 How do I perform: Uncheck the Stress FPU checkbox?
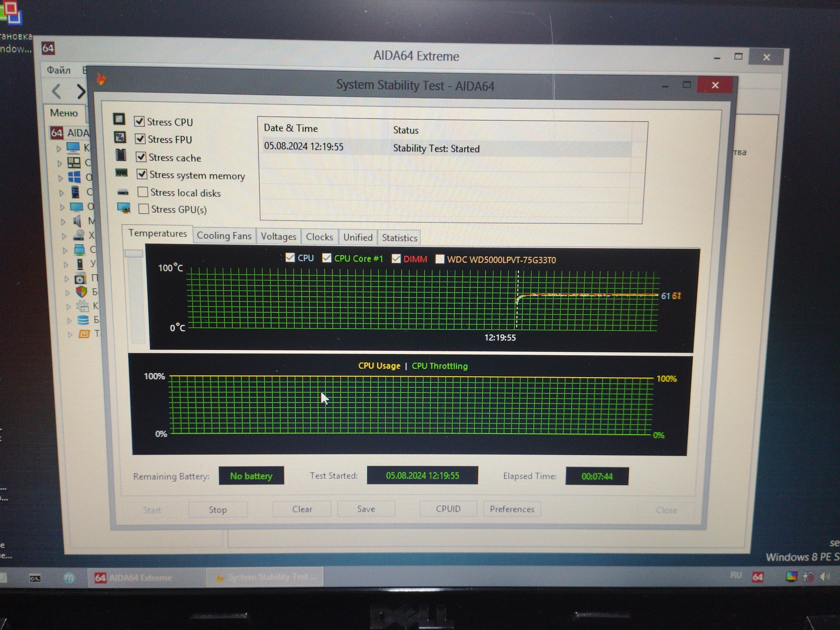(140, 139)
